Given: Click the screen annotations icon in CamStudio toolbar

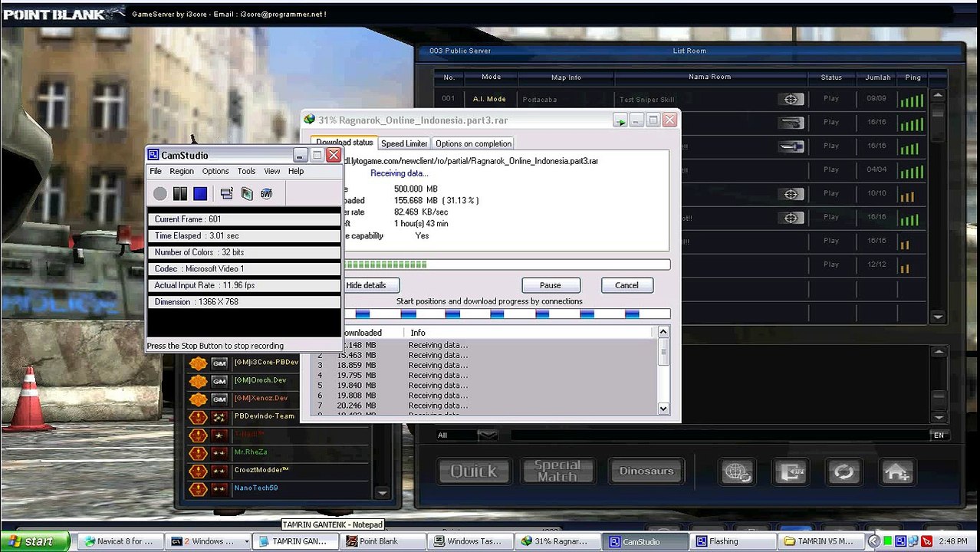Looking at the screenshot, I should [226, 194].
